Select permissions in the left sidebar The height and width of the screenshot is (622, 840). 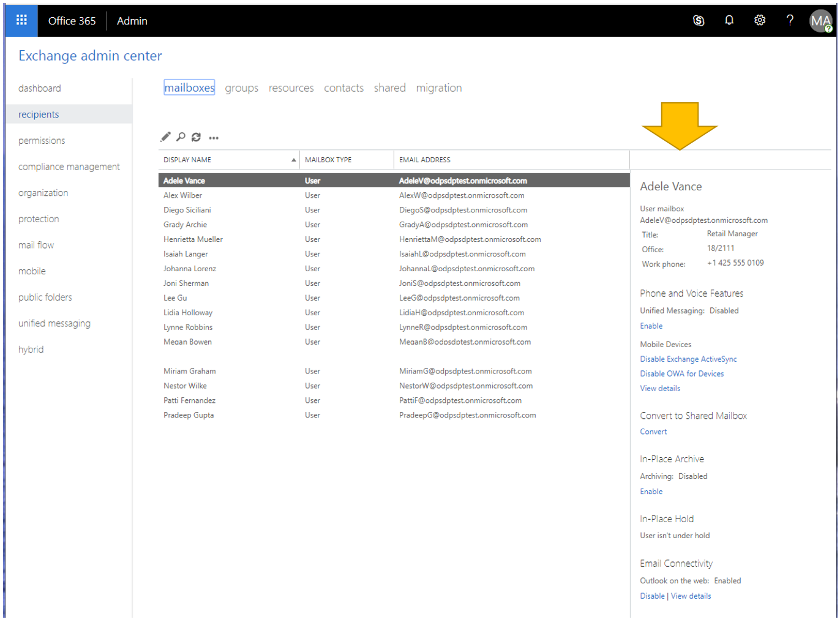(42, 140)
